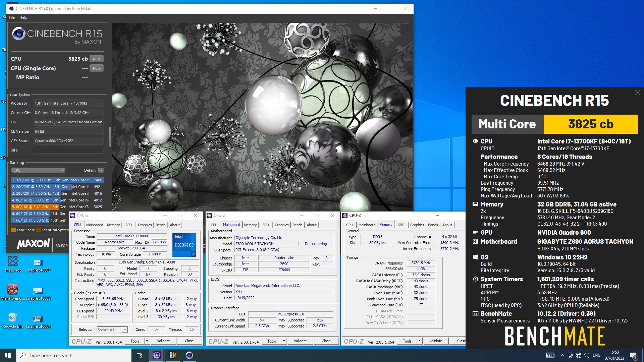This screenshot has height=362, width=644.
Task: Click the Info input field
Action: (68, 150)
